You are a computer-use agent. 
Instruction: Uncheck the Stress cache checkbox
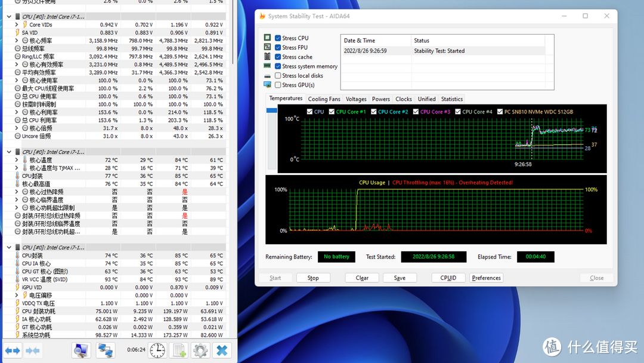pos(278,57)
